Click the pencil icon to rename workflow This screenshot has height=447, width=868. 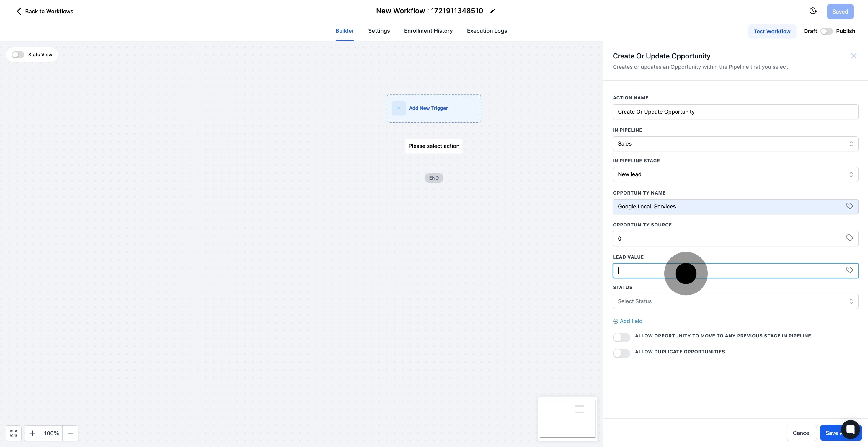[492, 11]
